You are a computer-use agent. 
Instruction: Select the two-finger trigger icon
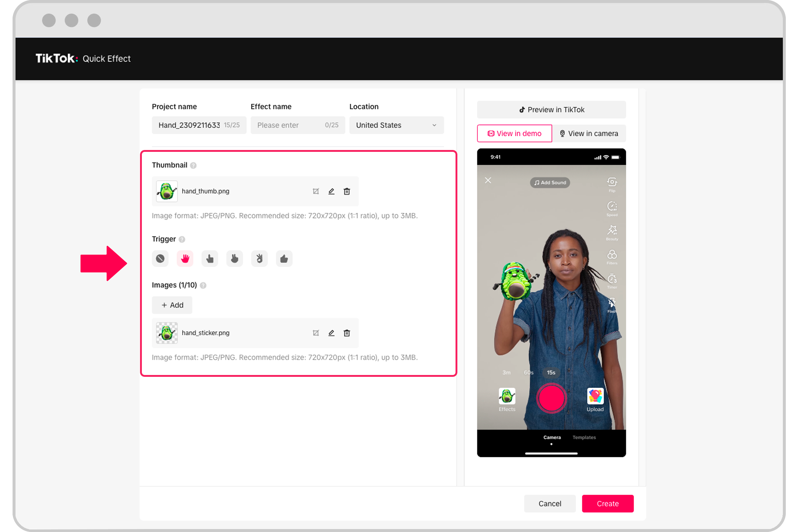pyautogui.click(x=235, y=259)
